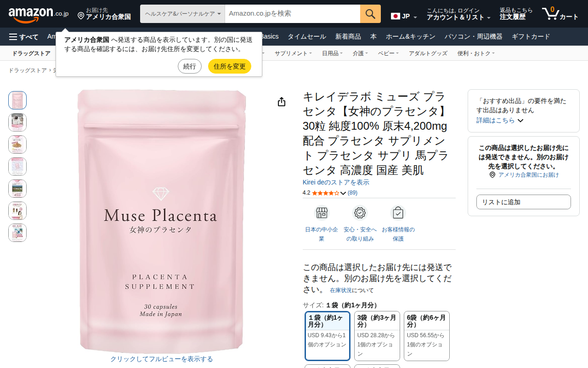
Task: Click the 日本の中小企業 store icon
Action: coord(322,213)
